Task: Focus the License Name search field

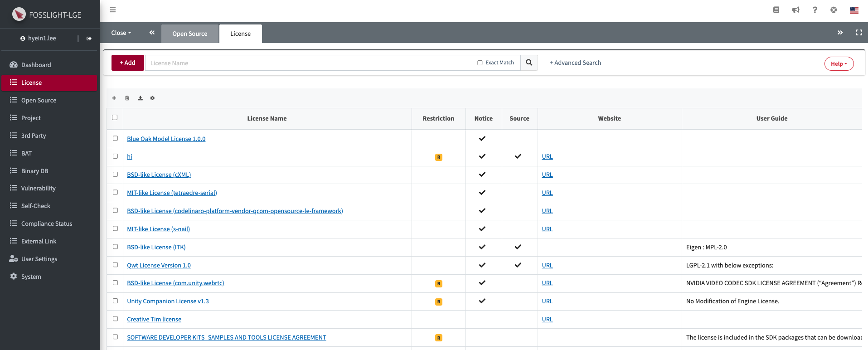Action: pyautogui.click(x=310, y=63)
